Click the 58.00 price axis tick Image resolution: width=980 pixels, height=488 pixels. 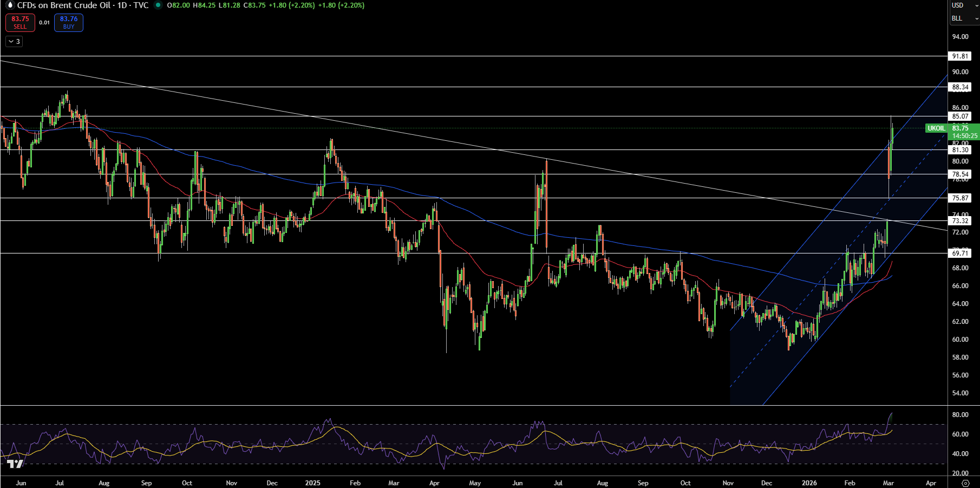961,357
